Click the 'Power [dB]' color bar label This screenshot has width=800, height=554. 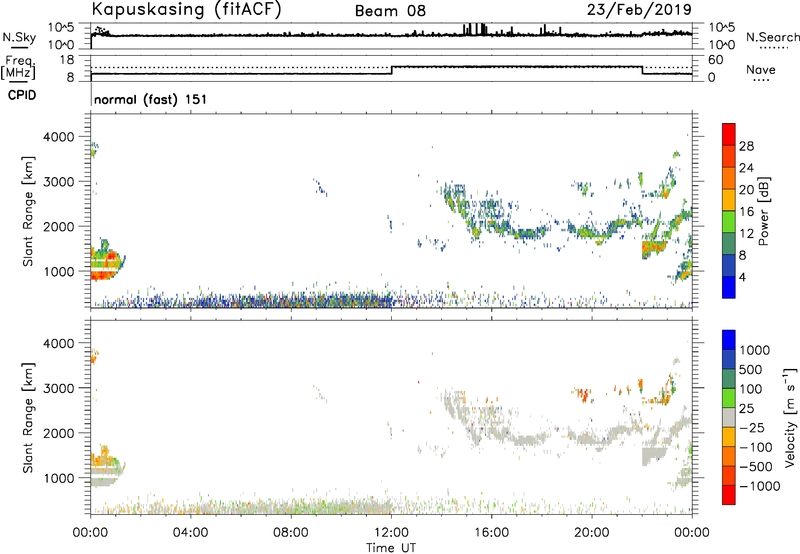764,211
